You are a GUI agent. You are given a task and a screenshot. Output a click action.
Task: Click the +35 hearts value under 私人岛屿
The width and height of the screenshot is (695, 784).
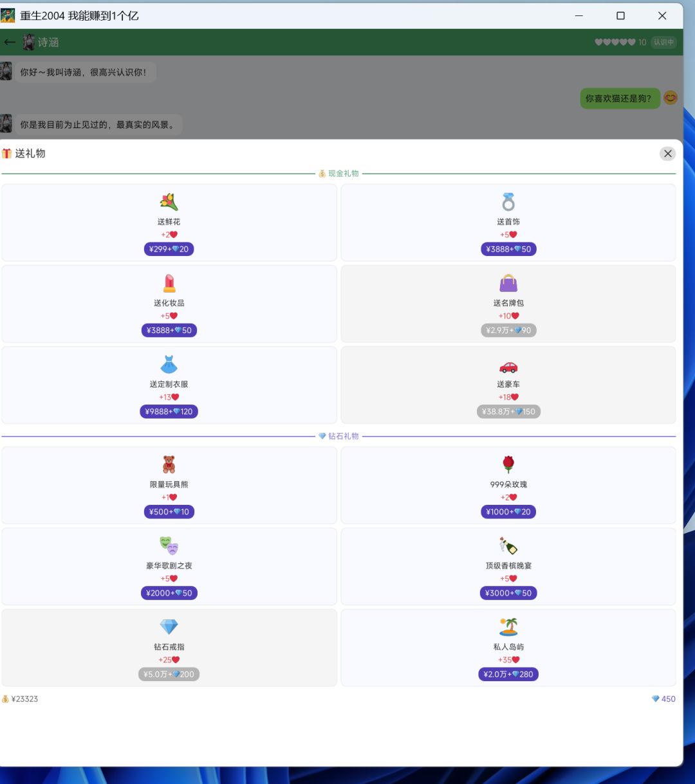click(x=508, y=660)
